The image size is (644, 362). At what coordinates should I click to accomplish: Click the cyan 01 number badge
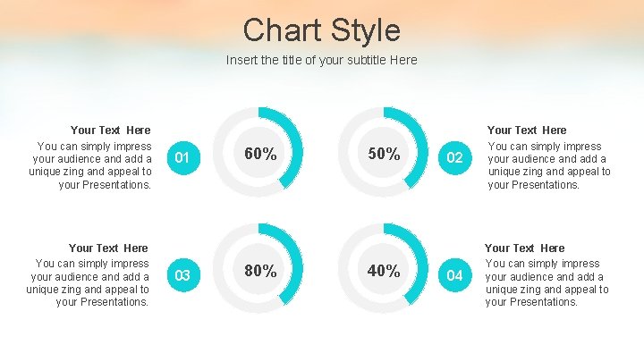(x=182, y=158)
